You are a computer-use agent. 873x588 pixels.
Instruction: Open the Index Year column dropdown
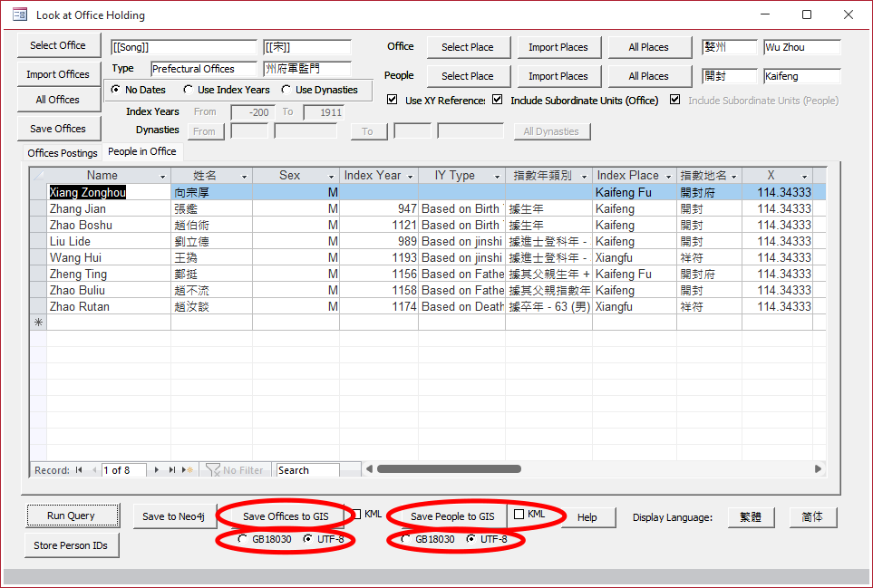(411, 176)
